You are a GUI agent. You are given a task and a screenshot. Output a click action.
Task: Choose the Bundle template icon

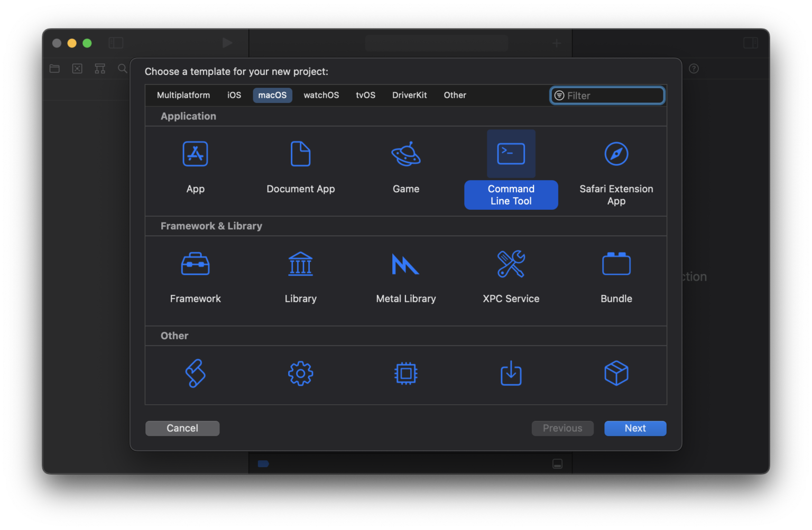pyautogui.click(x=616, y=264)
